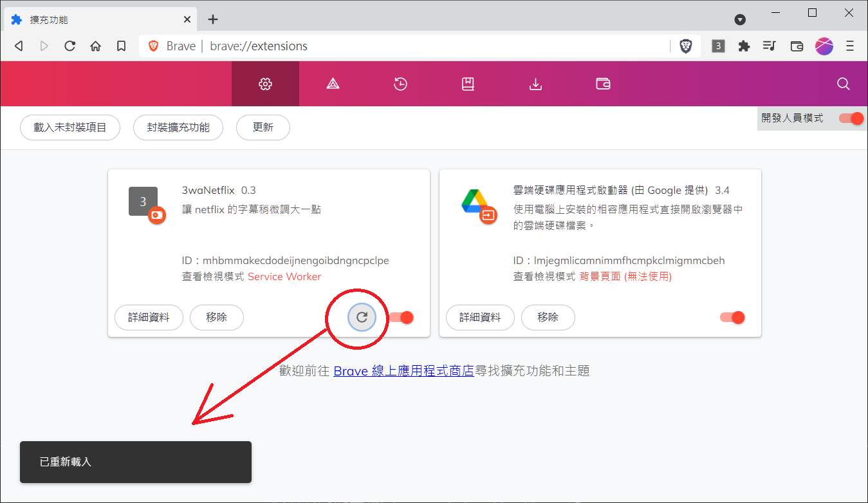
Task: Reload the 3waNetflix extension
Action: 362,317
